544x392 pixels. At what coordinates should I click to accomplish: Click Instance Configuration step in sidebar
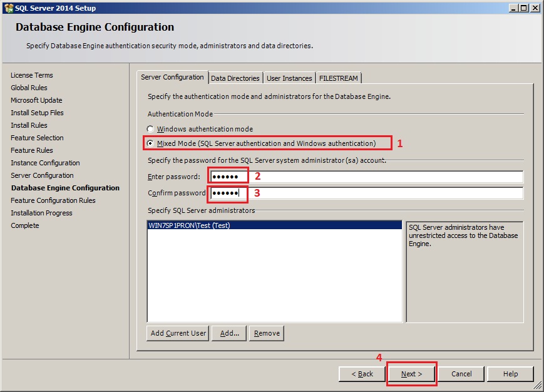click(x=45, y=163)
